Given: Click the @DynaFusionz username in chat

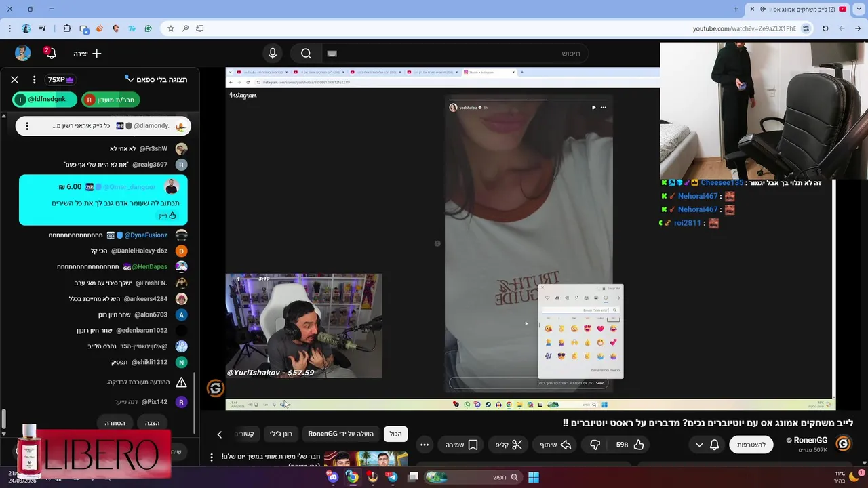Looking at the screenshot, I should pos(145,235).
